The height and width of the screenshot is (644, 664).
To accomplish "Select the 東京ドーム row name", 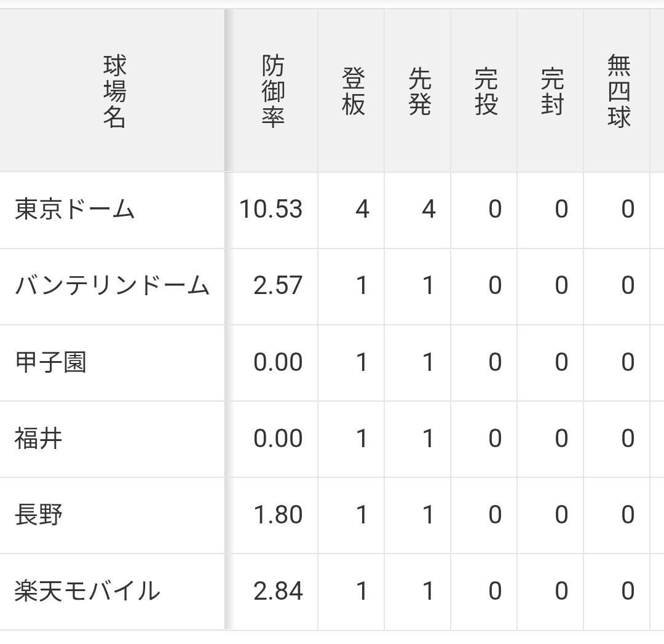I will pyautogui.click(x=75, y=210).
